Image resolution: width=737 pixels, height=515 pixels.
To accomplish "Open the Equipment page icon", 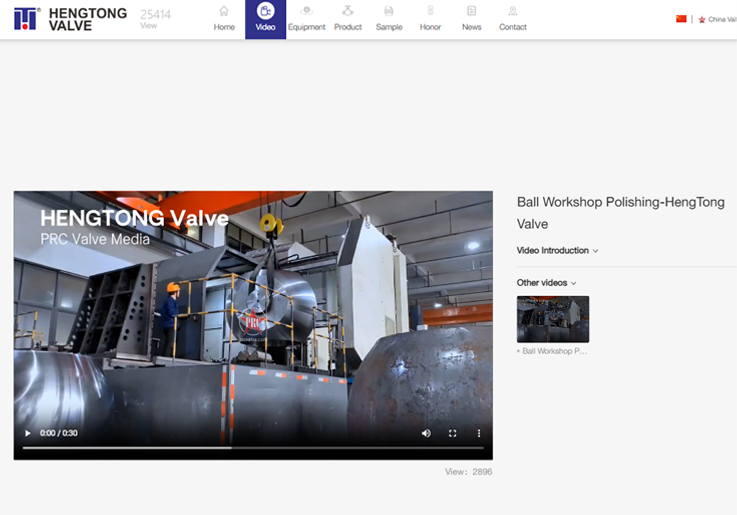I will pos(306,11).
